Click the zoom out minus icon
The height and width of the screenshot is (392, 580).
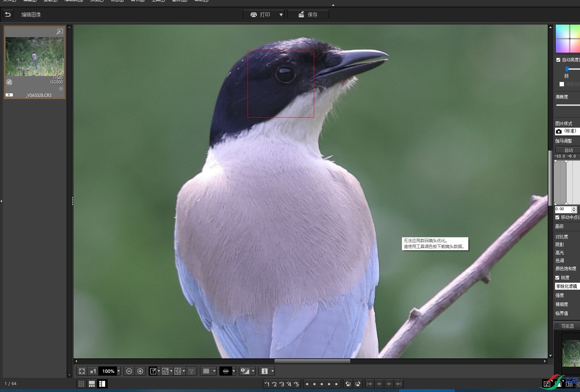pos(129,371)
